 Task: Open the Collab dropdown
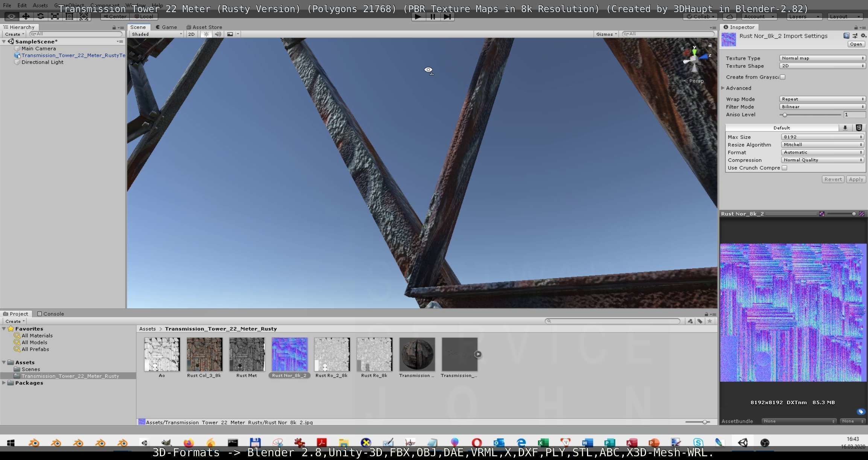(x=700, y=17)
